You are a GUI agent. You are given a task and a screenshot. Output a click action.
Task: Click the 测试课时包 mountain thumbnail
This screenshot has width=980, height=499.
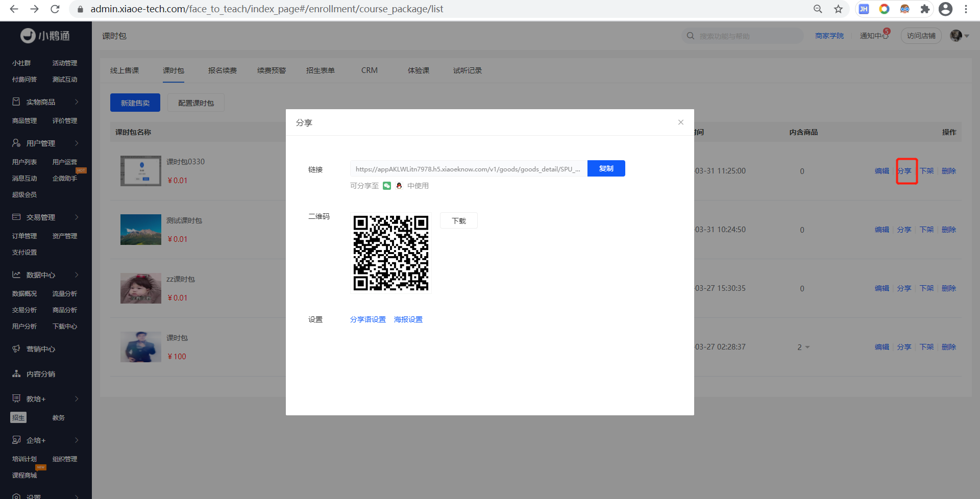pyautogui.click(x=141, y=230)
